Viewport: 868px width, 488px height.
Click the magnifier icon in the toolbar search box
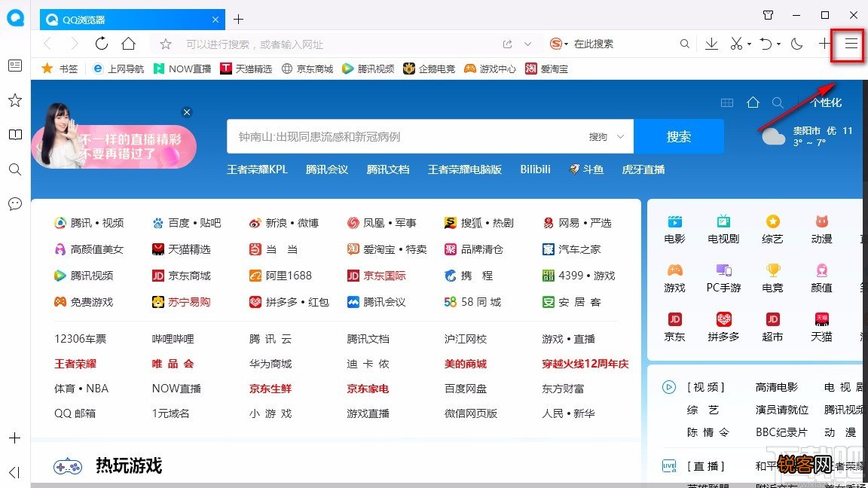click(685, 44)
